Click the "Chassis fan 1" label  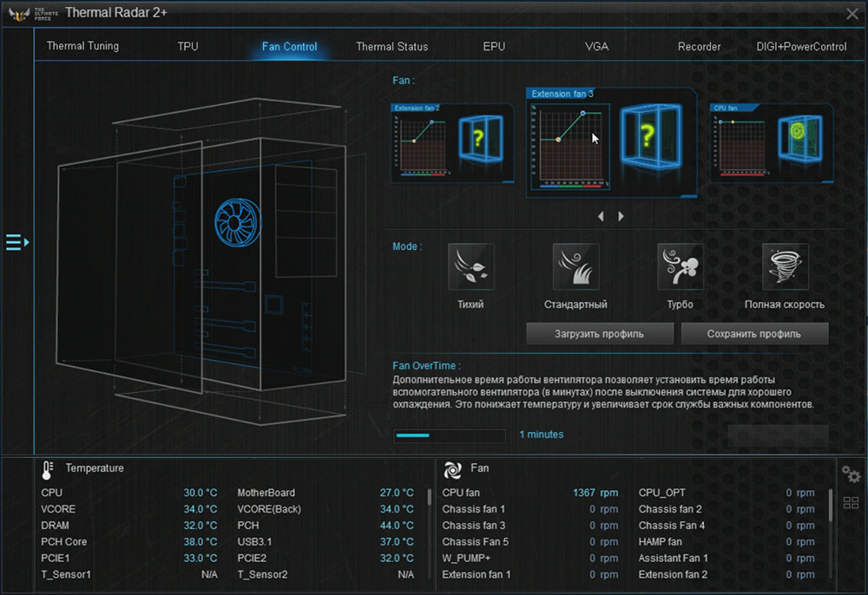pyautogui.click(x=473, y=509)
